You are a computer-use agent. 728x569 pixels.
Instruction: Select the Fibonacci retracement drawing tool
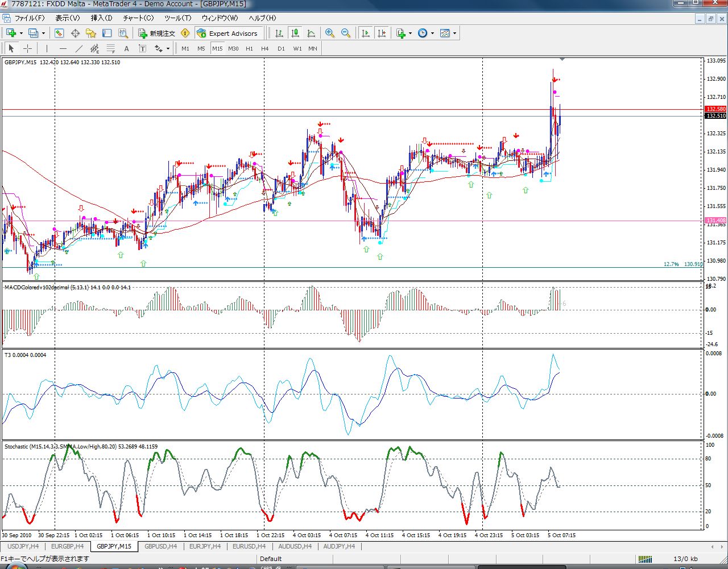coord(111,49)
